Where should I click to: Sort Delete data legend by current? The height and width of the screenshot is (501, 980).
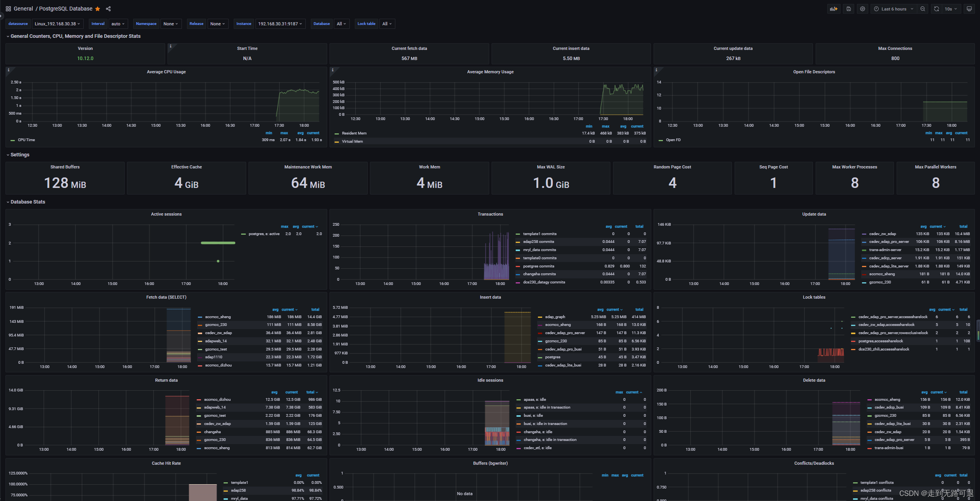pyautogui.click(x=938, y=392)
